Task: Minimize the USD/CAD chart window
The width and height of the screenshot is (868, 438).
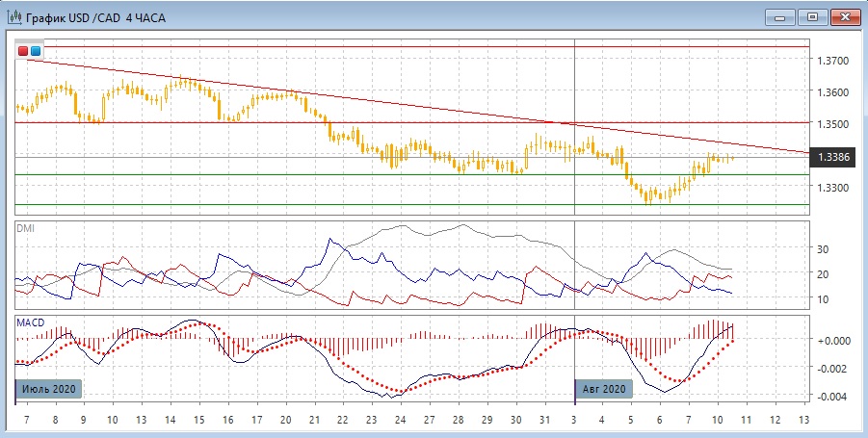Action: tap(782, 16)
